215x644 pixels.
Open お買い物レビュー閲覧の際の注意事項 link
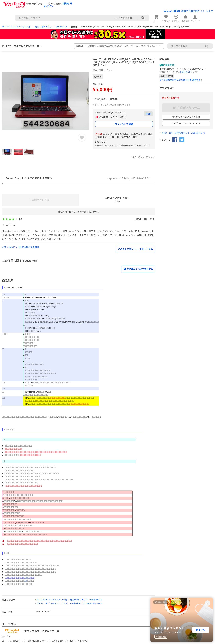click(21, 247)
